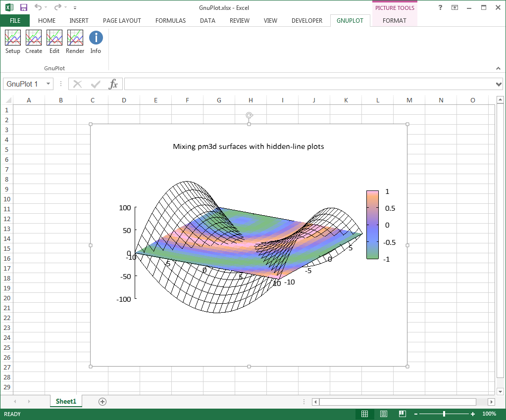Expand the Name Box dropdown
This screenshot has height=420, width=506.
click(x=48, y=84)
